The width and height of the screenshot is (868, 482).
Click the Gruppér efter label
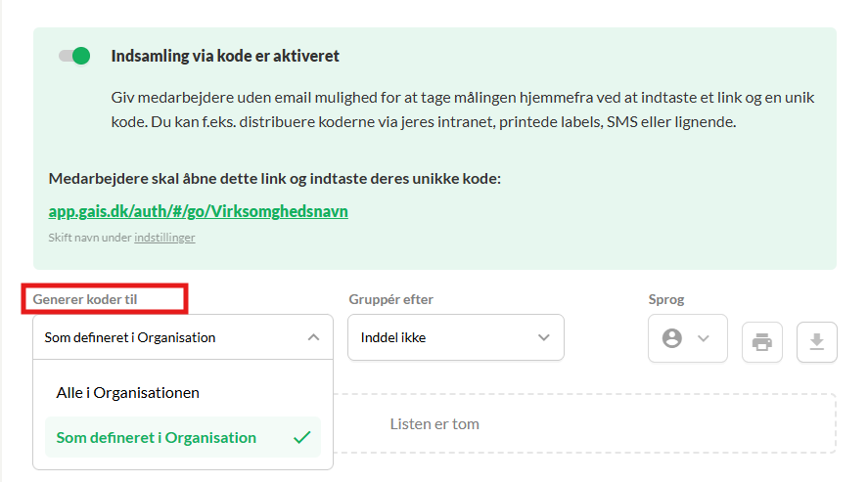[390, 299]
